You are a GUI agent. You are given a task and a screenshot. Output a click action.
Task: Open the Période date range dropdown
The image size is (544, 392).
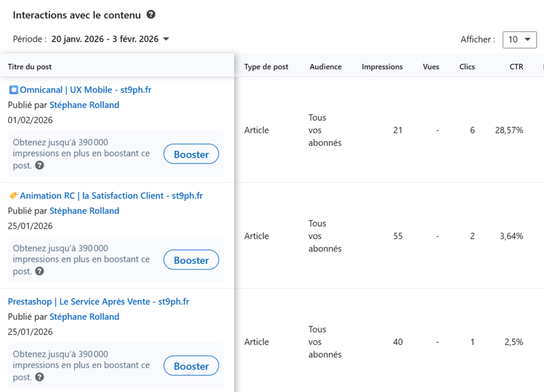pyautogui.click(x=110, y=39)
